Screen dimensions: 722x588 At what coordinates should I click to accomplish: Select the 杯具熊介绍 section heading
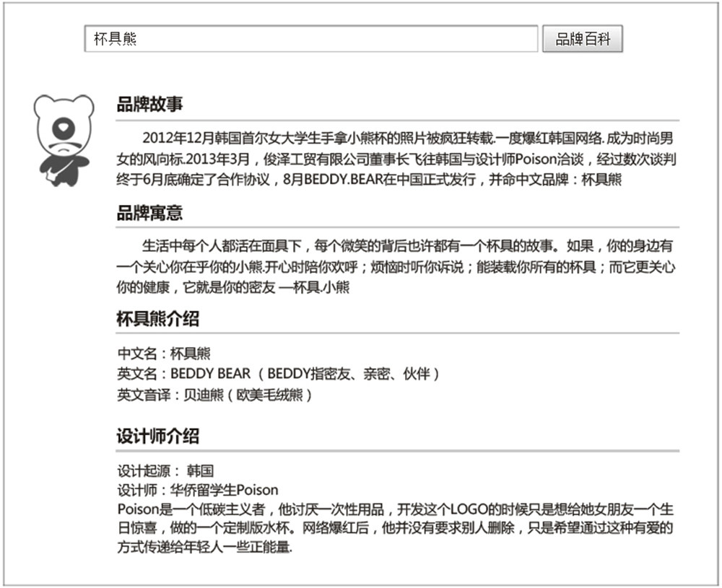point(158,319)
